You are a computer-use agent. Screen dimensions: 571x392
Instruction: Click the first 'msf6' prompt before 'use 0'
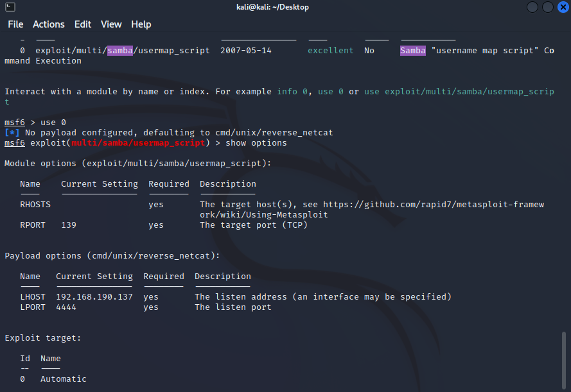(15, 122)
